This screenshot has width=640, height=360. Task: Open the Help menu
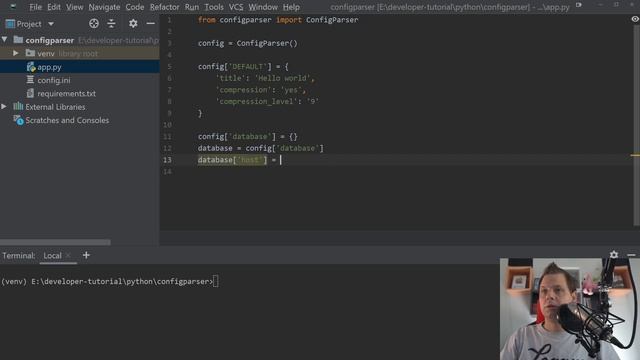[291, 7]
